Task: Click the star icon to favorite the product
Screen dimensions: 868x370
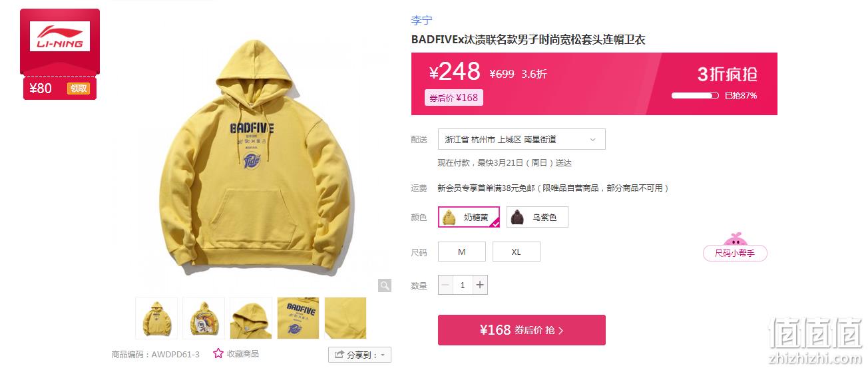Action: coord(218,353)
